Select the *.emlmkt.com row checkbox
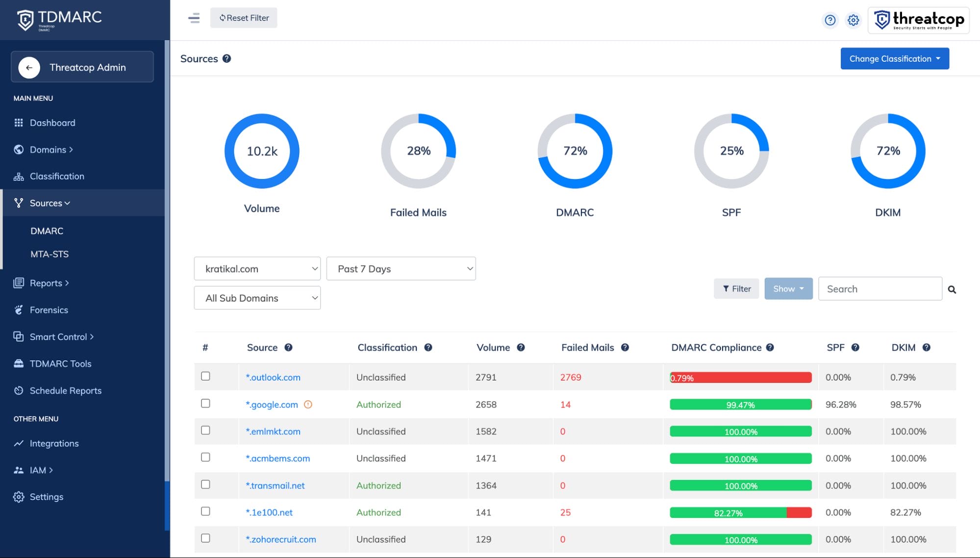Screen dimensions: 980x558 (x=205, y=430)
